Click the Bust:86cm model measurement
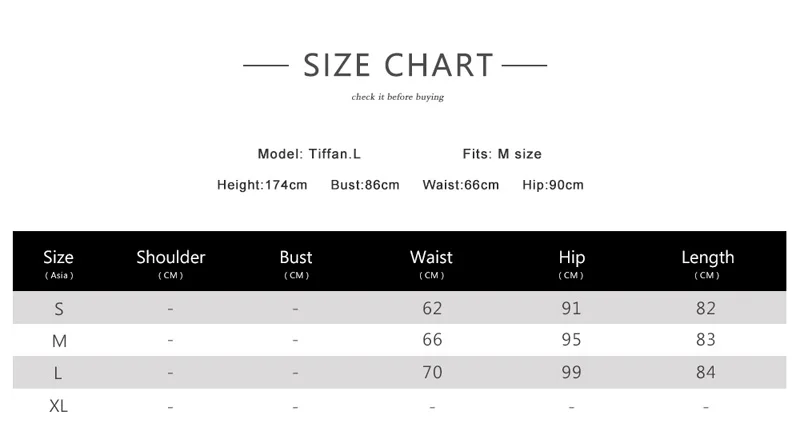The width and height of the screenshot is (800, 423). [x=365, y=185]
